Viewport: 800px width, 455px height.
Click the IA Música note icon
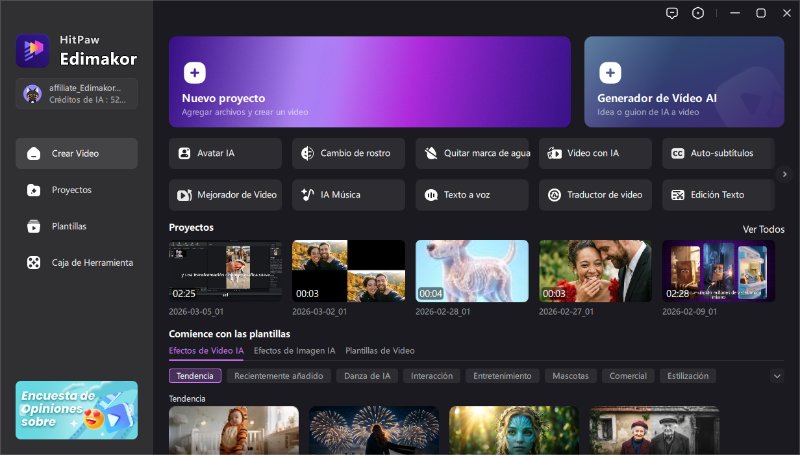point(307,194)
